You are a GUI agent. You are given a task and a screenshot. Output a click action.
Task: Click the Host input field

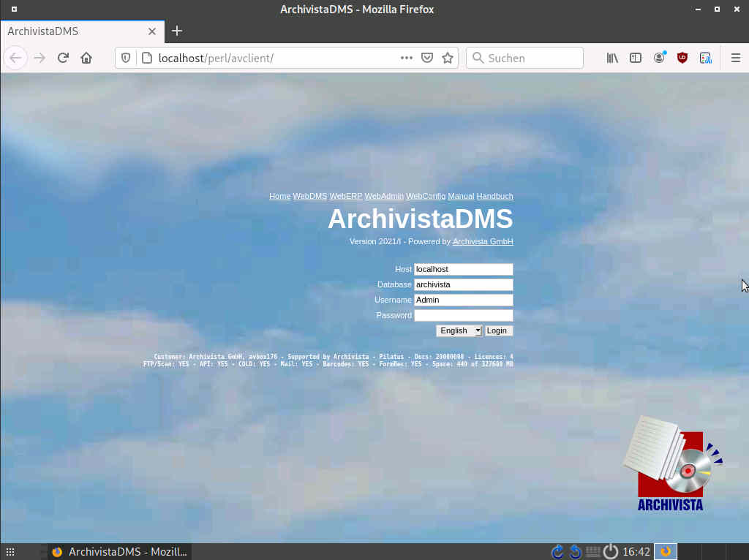[463, 269]
